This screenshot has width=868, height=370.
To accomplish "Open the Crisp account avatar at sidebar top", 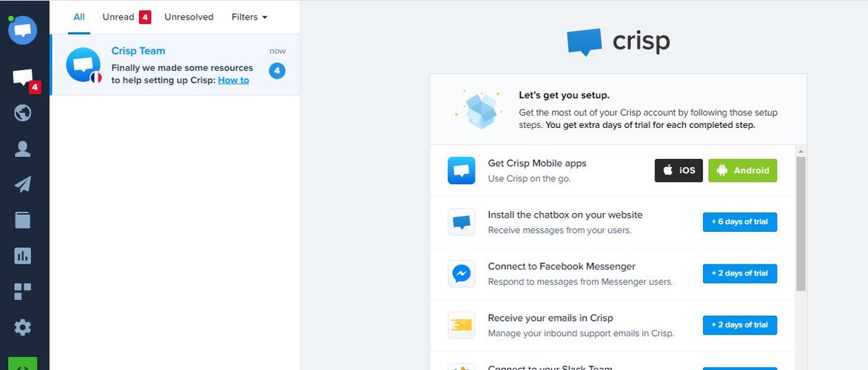I will tap(22, 30).
